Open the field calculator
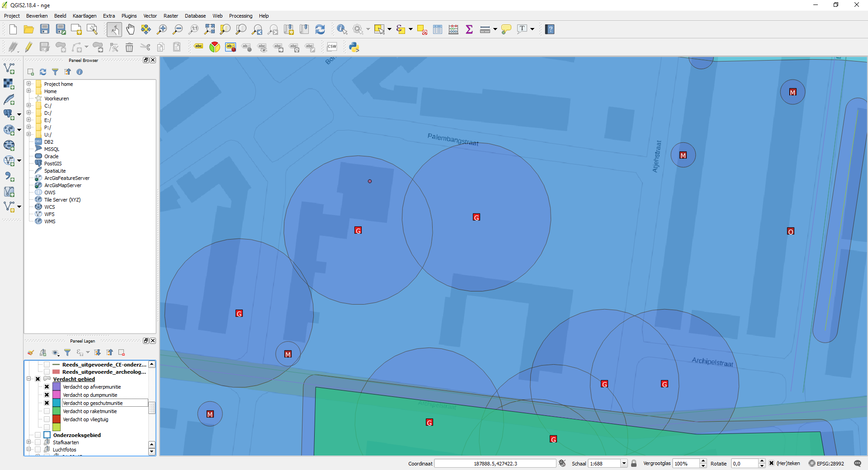Viewport: 868px width, 470px height. pos(453,29)
